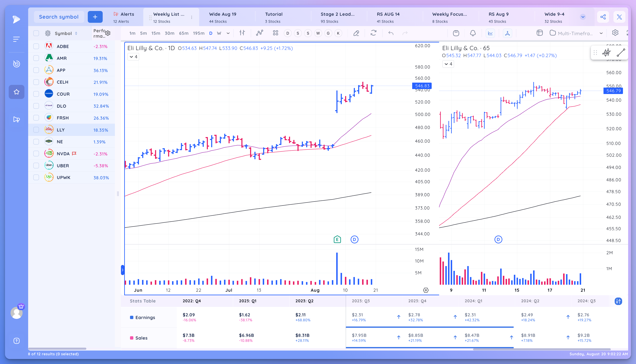Click the stats table horizontal scrollbar
This screenshot has height=364, width=636.
[542, 349]
